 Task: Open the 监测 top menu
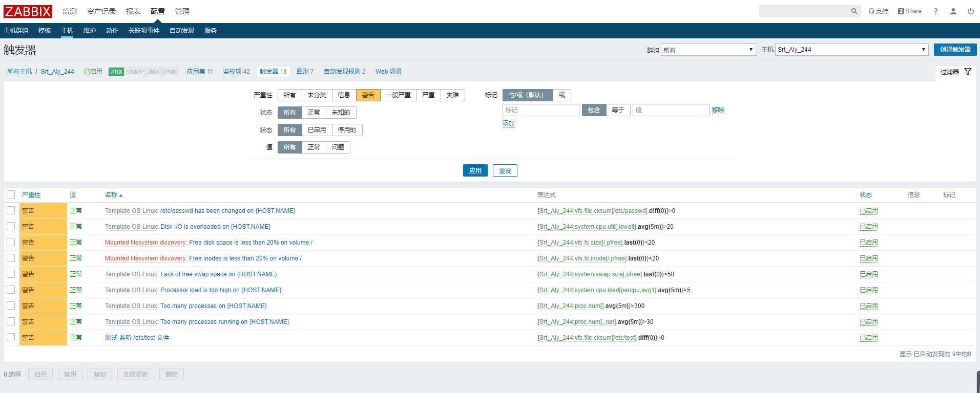[70, 11]
